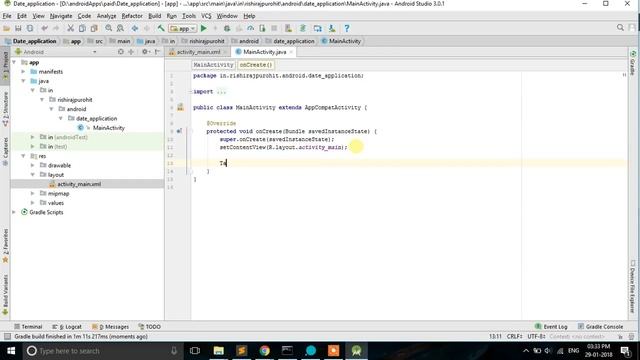The width and height of the screenshot is (640, 360).
Task: Switch to the activity_main.xml editor tab
Action: tap(198, 52)
